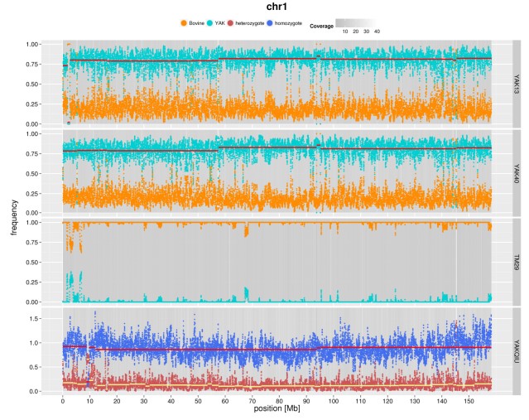Click the YAK40 facet strip label
This screenshot has height=420, width=529.
[517, 173]
